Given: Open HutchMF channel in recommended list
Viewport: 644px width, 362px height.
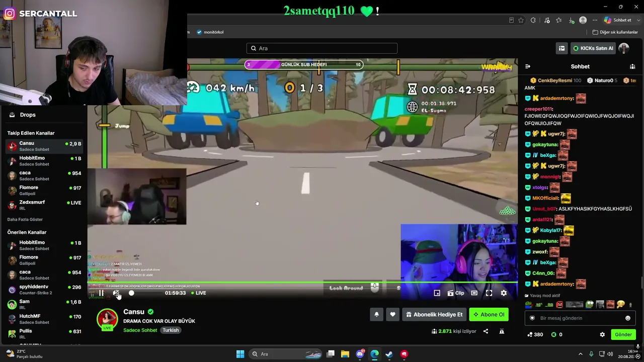Looking at the screenshot, I should (44, 319).
